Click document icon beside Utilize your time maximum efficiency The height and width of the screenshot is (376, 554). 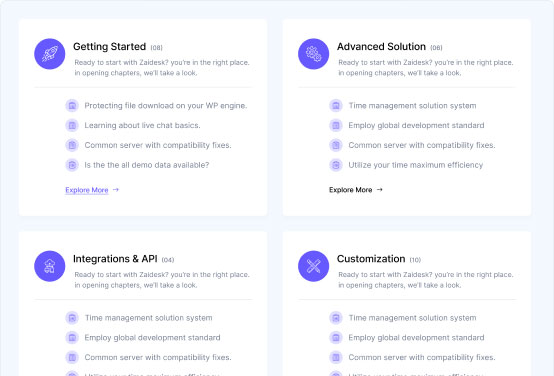[x=336, y=165]
